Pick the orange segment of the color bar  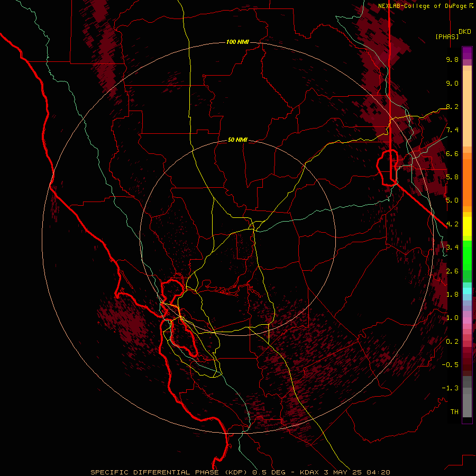click(467, 182)
